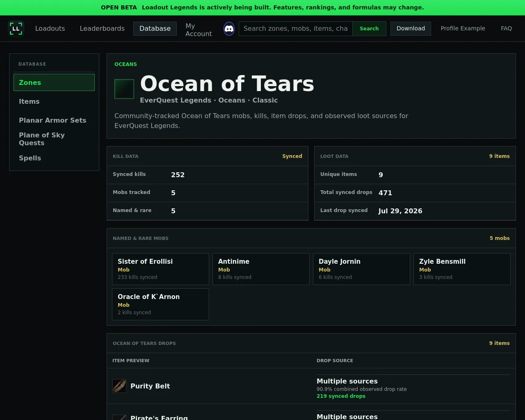Open the Loadouts nav item
Image resolution: width=525 pixels, height=420 pixels.
[50, 29]
